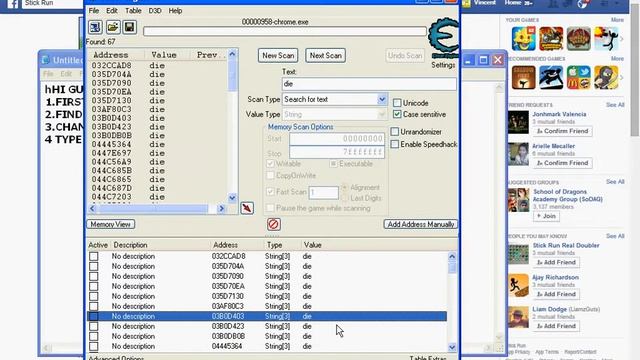
Task: Join the School of Dragons Academy group
Action: tap(546, 216)
